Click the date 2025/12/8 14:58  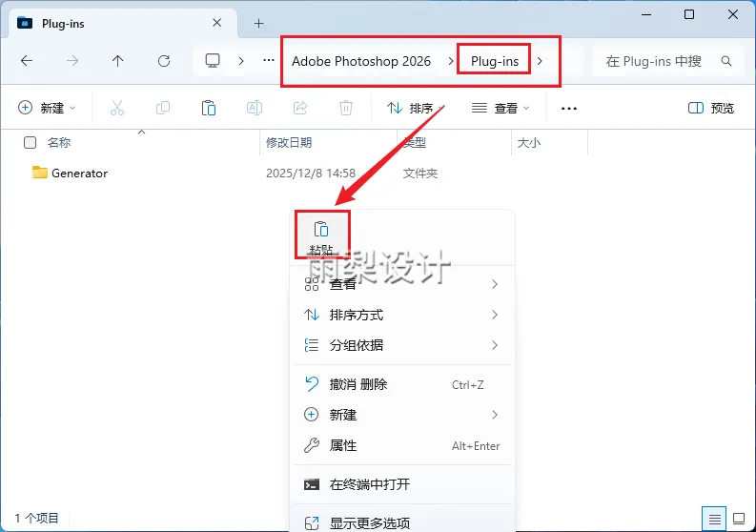tap(311, 174)
